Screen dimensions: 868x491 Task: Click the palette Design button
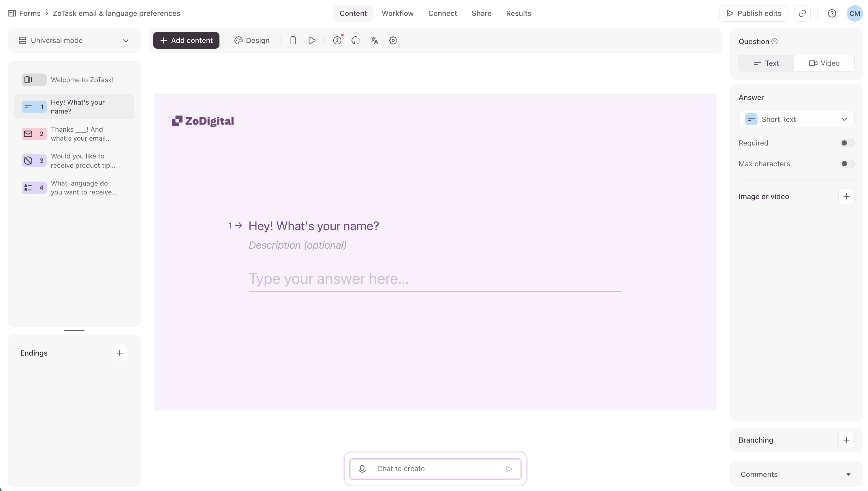(252, 40)
